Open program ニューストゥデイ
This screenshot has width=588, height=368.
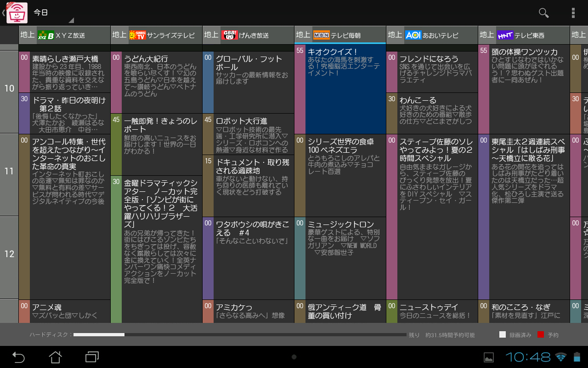pos(432,311)
